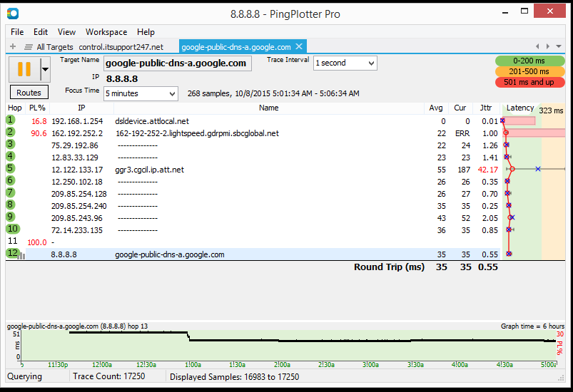
Task: Select hop 5 green circle icon
Action: click(x=11, y=168)
